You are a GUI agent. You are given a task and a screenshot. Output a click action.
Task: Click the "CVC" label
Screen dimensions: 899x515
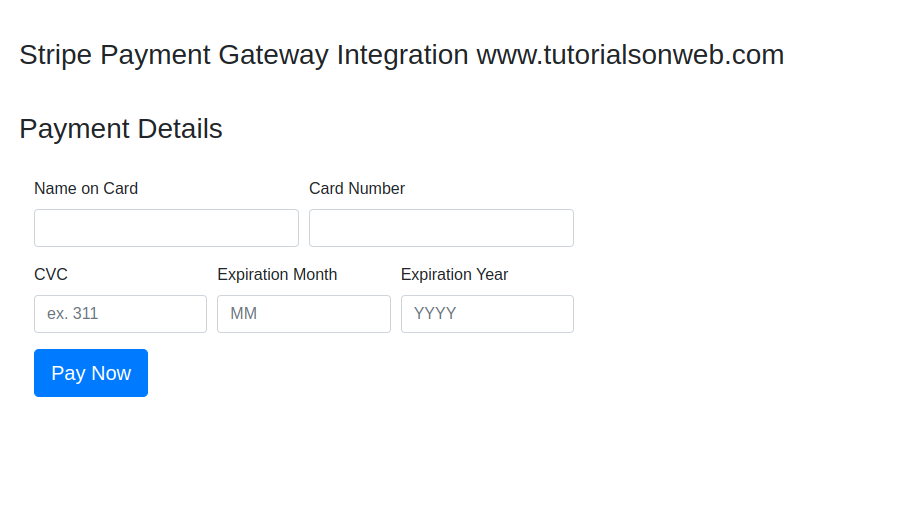51,274
